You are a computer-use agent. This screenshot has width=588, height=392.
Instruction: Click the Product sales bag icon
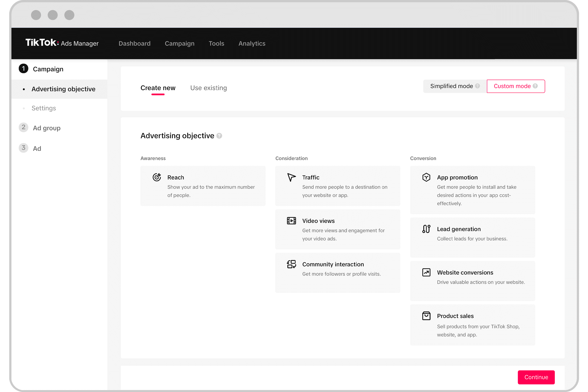[426, 316]
